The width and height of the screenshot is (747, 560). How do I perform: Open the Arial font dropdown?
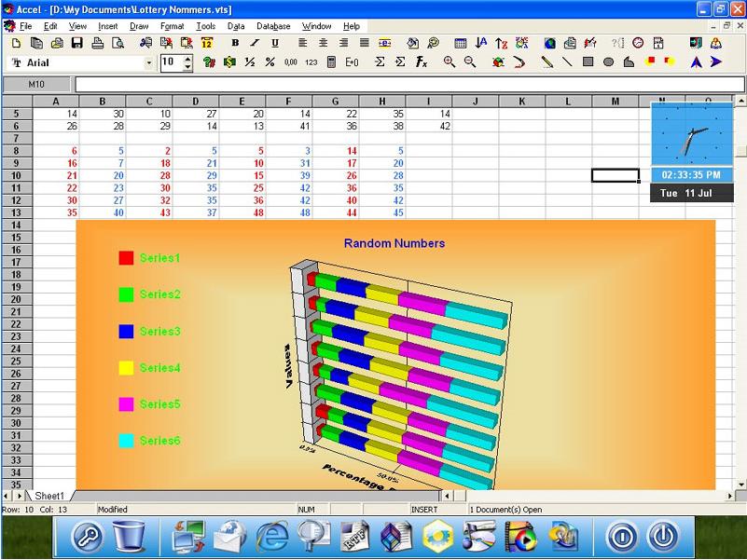(148, 62)
